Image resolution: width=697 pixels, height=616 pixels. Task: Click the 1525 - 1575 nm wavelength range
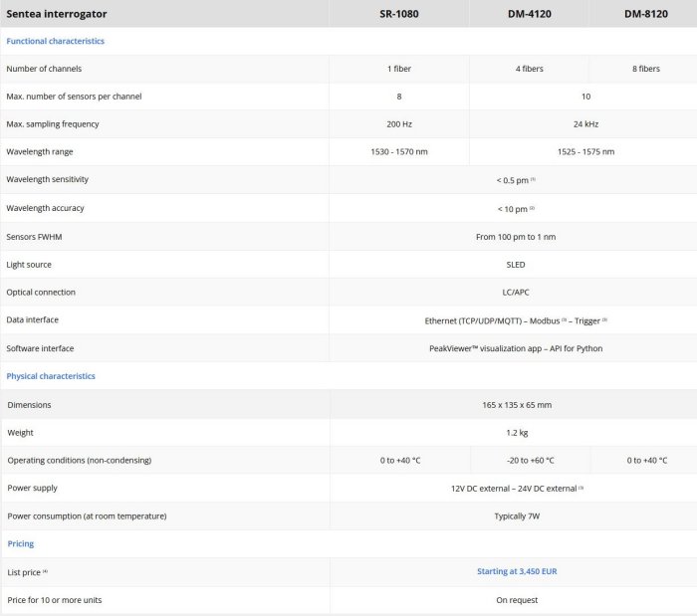(x=585, y=152)
